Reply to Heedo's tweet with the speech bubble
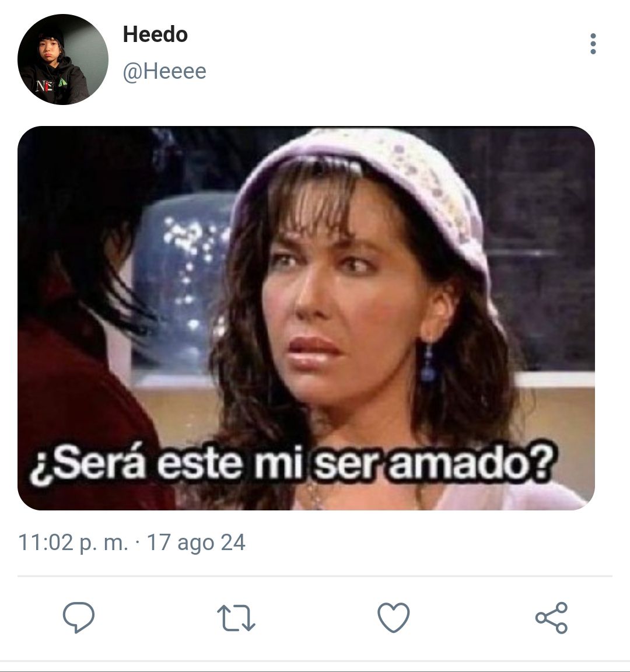This screenshot has height=672, width=630. pyautogui.click(x=78, y=617)
